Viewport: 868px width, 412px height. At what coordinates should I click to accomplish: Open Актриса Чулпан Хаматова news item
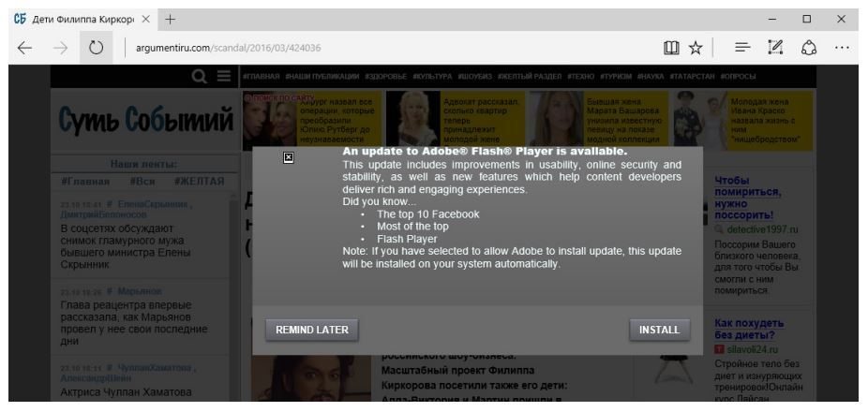click(x=126, y=391)
